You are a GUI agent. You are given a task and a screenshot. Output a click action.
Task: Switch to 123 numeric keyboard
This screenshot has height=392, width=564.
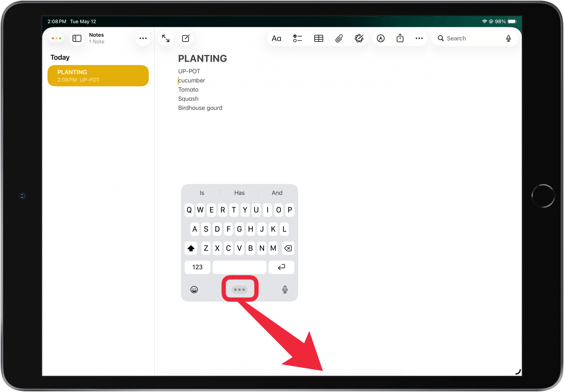point(198,267)
